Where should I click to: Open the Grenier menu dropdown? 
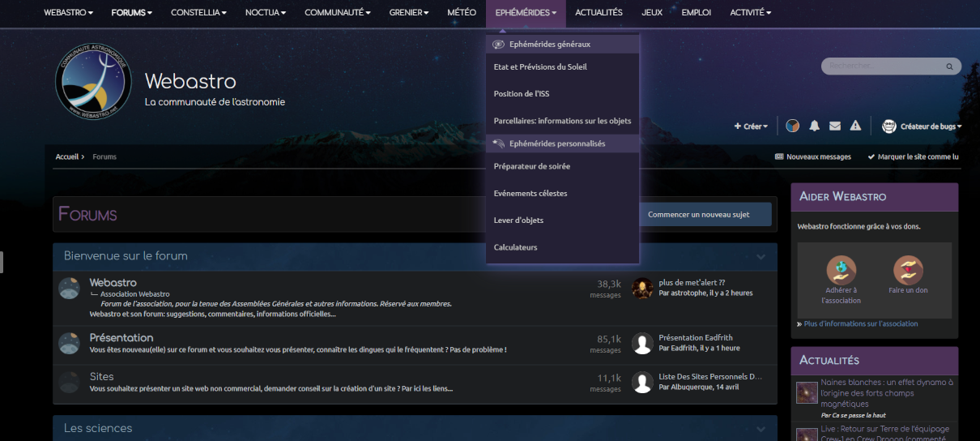[x=410, y=13]
